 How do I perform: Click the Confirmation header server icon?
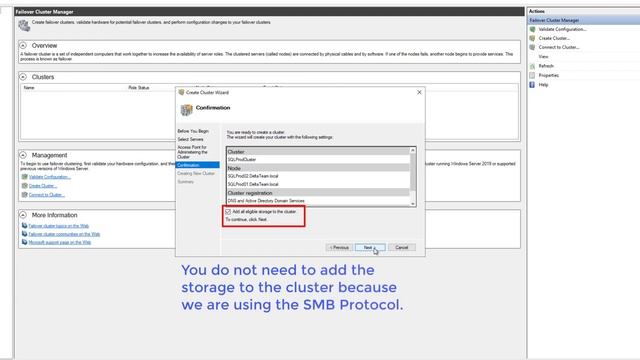point(187,110)
